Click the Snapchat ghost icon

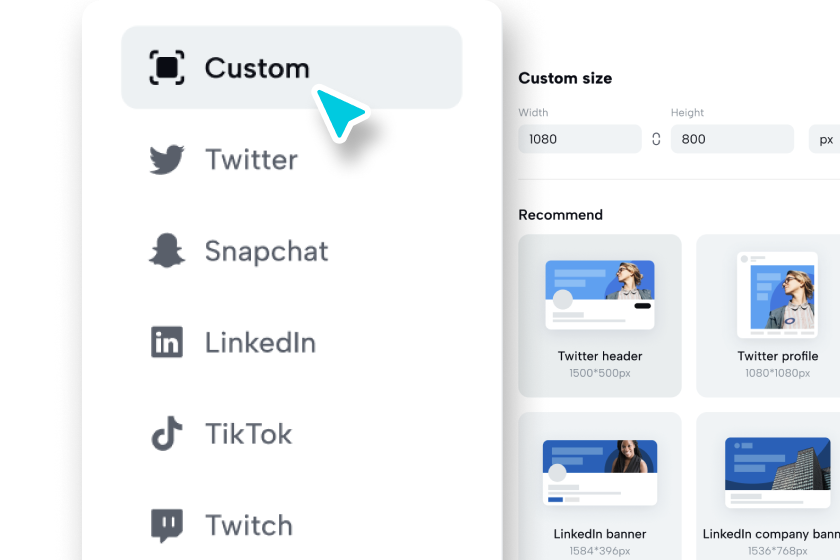(x=167, y=250)
